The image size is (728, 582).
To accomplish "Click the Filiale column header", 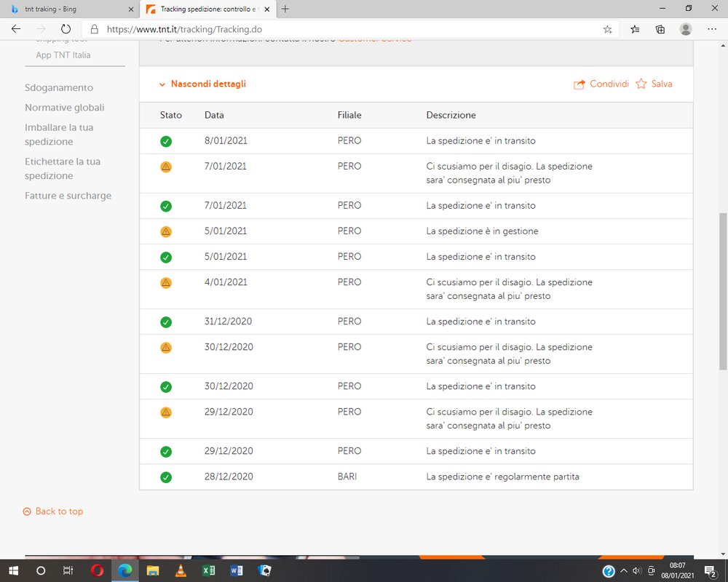I will tap(349, 115).
